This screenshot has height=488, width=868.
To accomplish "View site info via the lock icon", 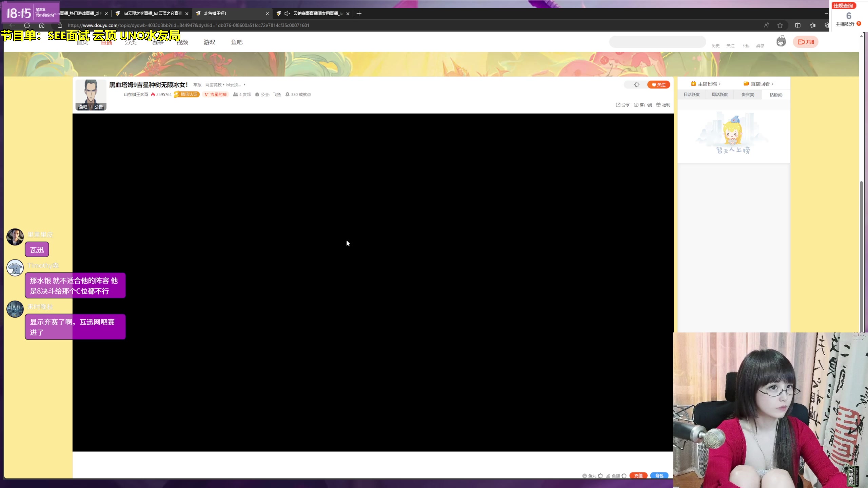I will (x=60, y=25).
